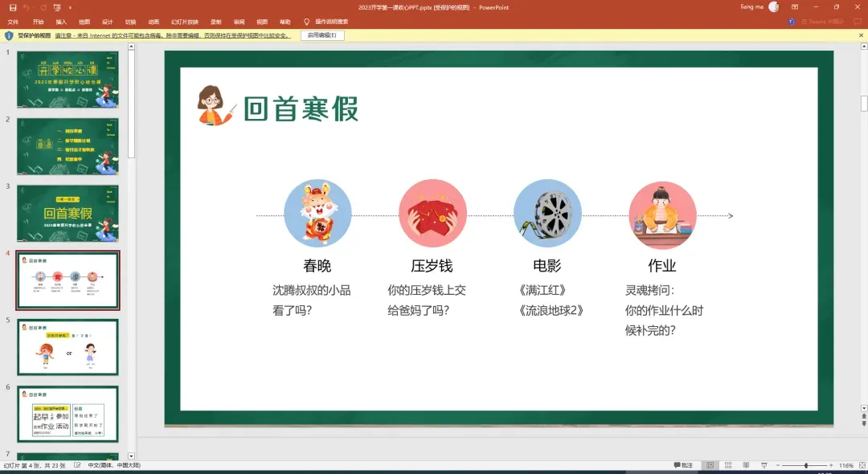Click the 操作说明搜索 lightbulb search box
The height and width of the screenshot is (474, 868).
pos(326,22)
